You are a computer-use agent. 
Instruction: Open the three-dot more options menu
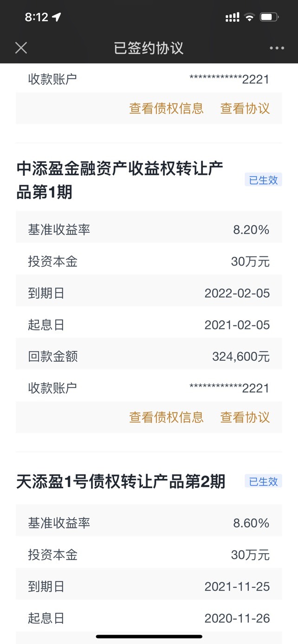point(277,48)
